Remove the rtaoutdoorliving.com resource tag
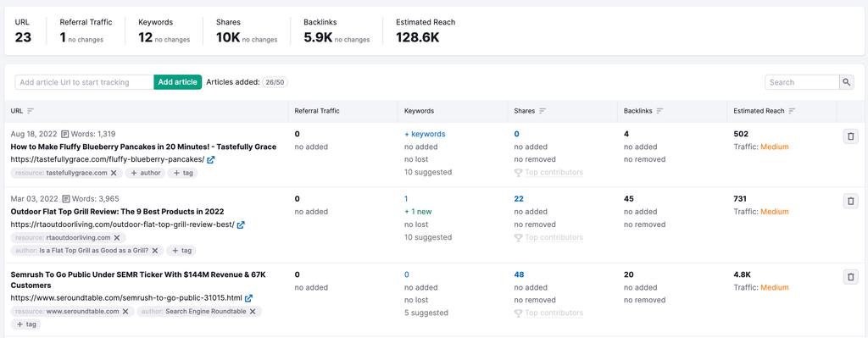This screenshot has width=868, height=338. pos(117,238)
